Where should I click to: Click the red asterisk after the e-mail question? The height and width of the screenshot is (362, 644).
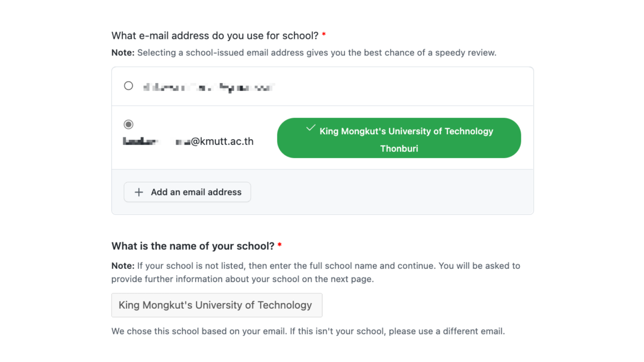click(324, 35)
